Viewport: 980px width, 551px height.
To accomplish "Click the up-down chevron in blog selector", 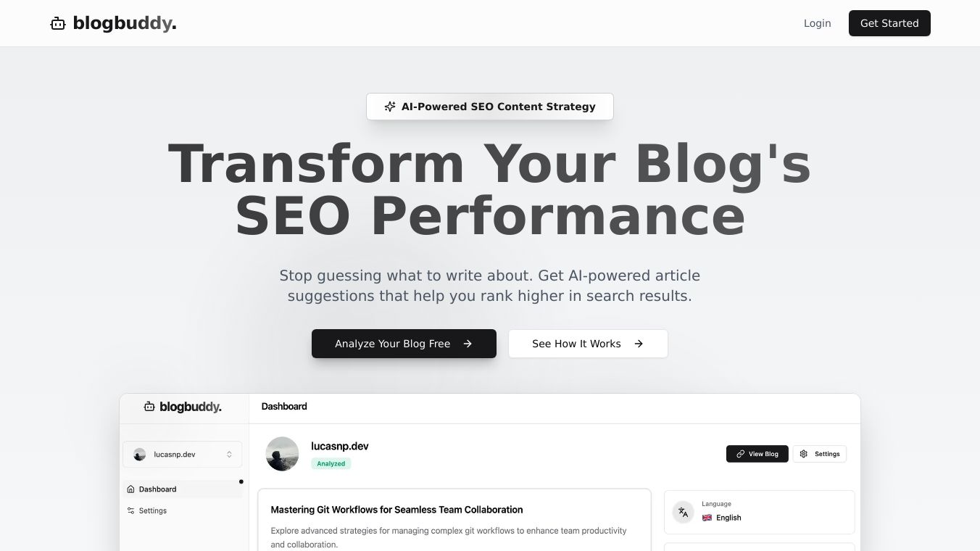I will 229,455.
